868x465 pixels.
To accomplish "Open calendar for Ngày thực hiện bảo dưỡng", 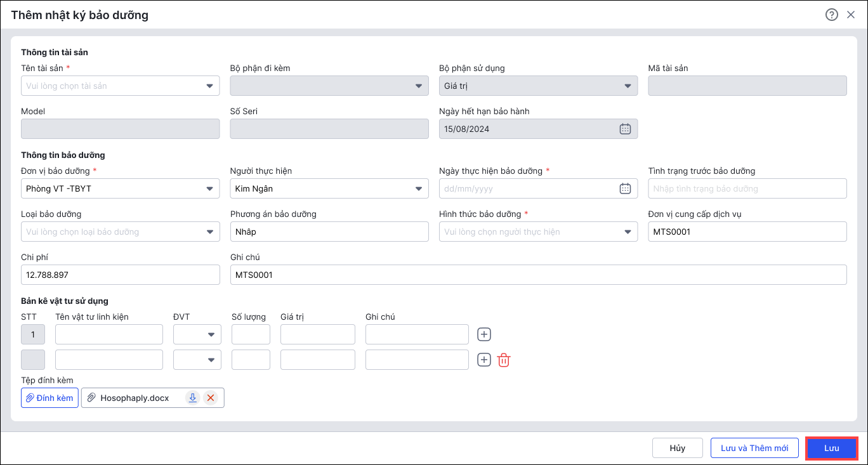I will 625,188.
